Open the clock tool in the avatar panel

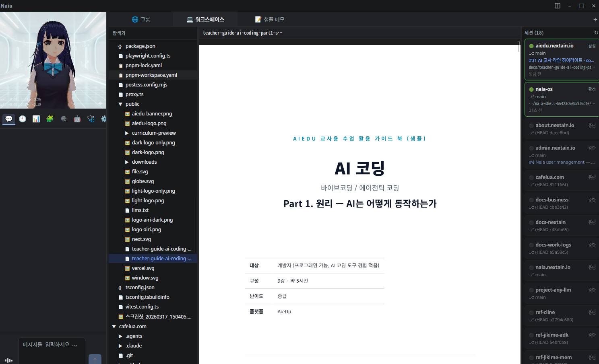click(x=22, y=119)
